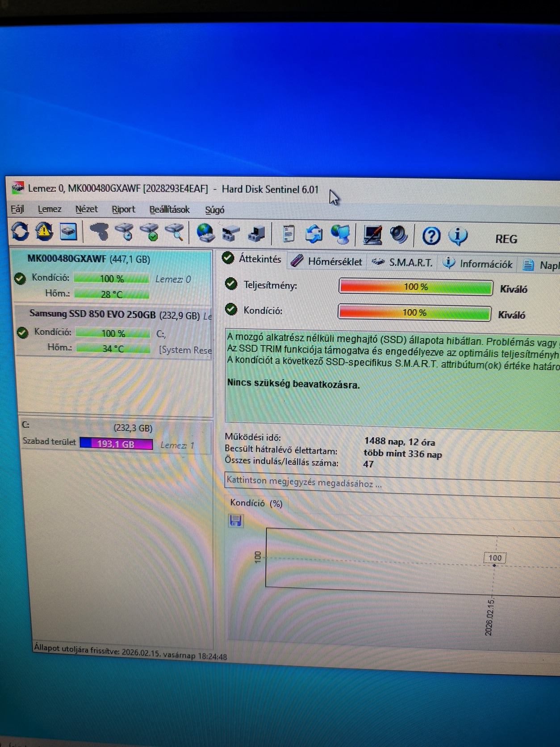Click the yellow warning triangle toolbar icon

coord(44,231)
